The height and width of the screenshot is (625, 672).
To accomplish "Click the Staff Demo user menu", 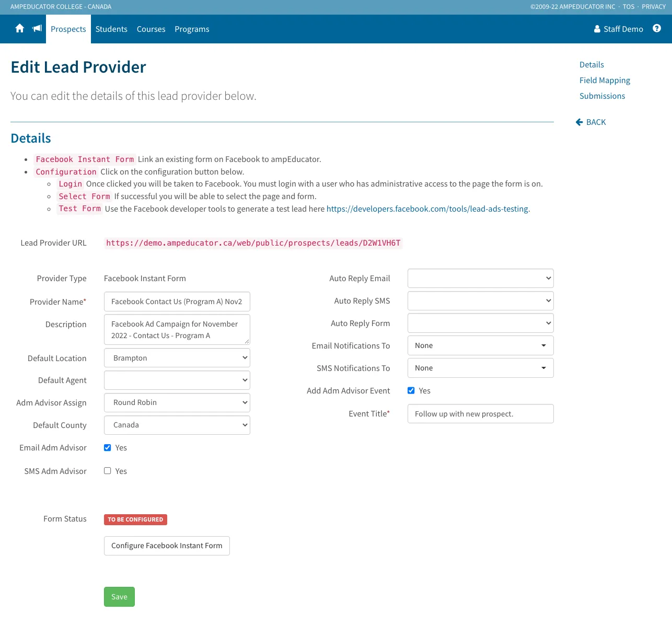I will [x=619, y=29].
